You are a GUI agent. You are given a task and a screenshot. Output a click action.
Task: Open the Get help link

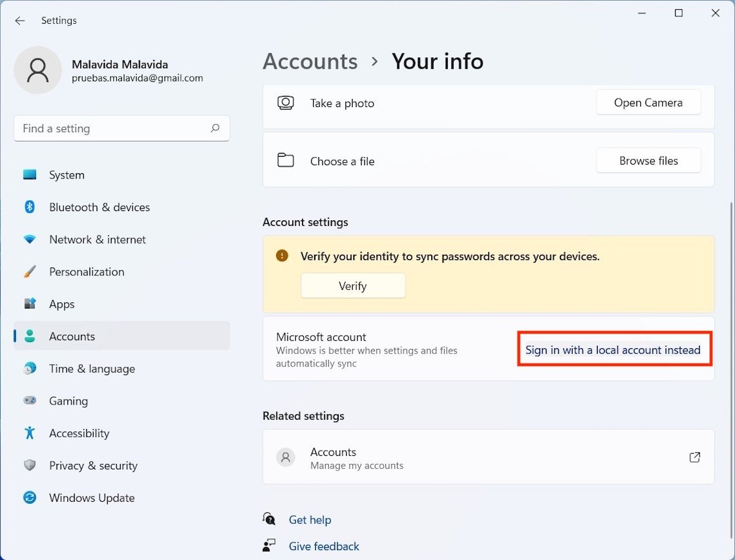310,520
